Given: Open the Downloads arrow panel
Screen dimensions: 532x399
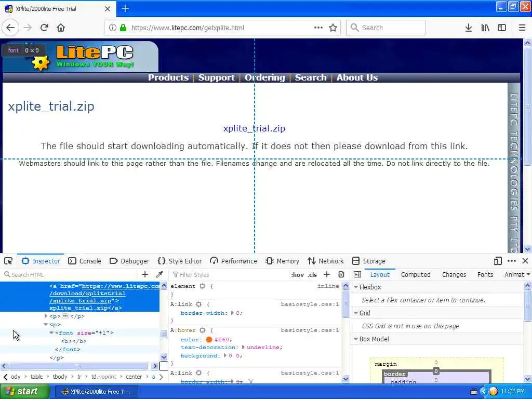Looking at the screenshot, I should tap(469, 28).
